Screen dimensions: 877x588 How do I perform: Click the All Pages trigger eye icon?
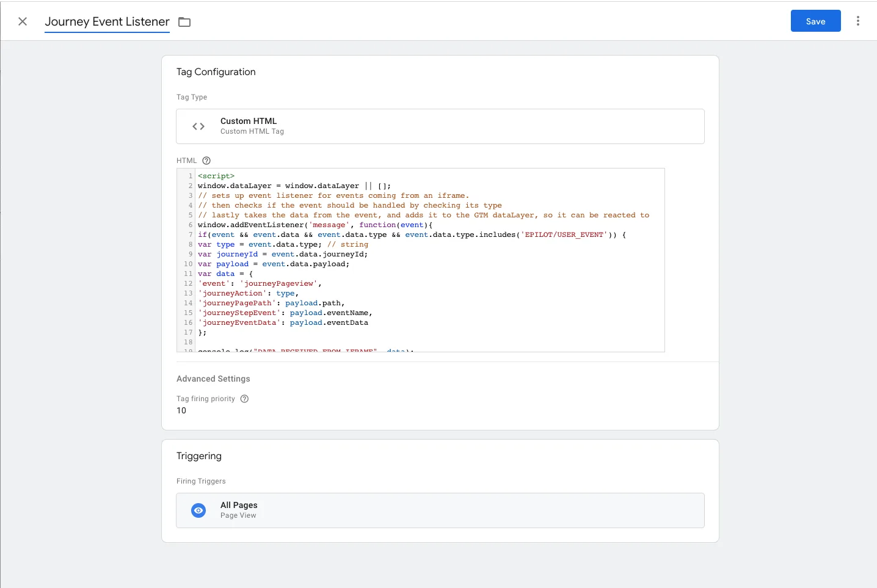(x=198, y=510)
